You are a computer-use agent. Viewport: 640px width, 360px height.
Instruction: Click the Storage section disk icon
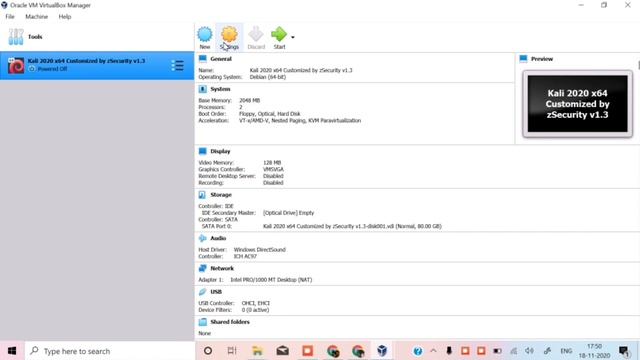point(202,195)
